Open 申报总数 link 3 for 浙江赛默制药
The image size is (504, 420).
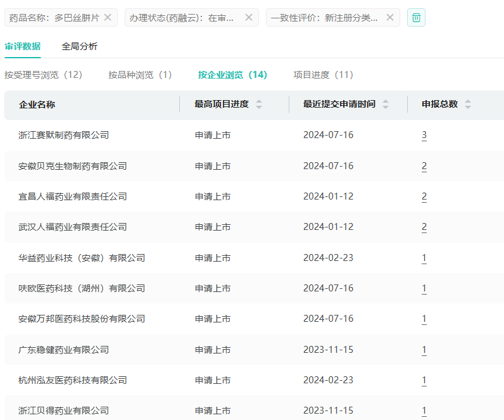point(424,135)
